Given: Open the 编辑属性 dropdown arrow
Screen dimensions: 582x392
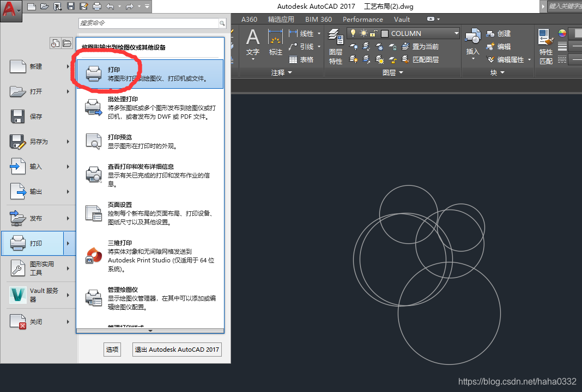Looking at the screenshot, I should (x=529, y=59).
